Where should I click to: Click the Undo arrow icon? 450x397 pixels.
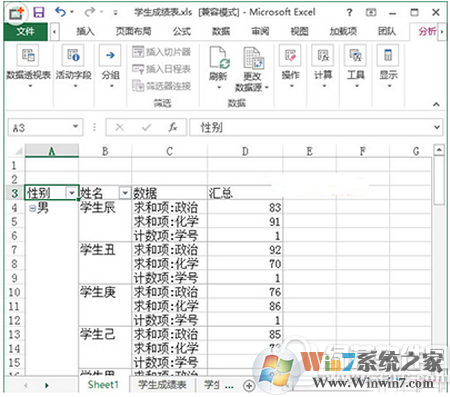60,12
